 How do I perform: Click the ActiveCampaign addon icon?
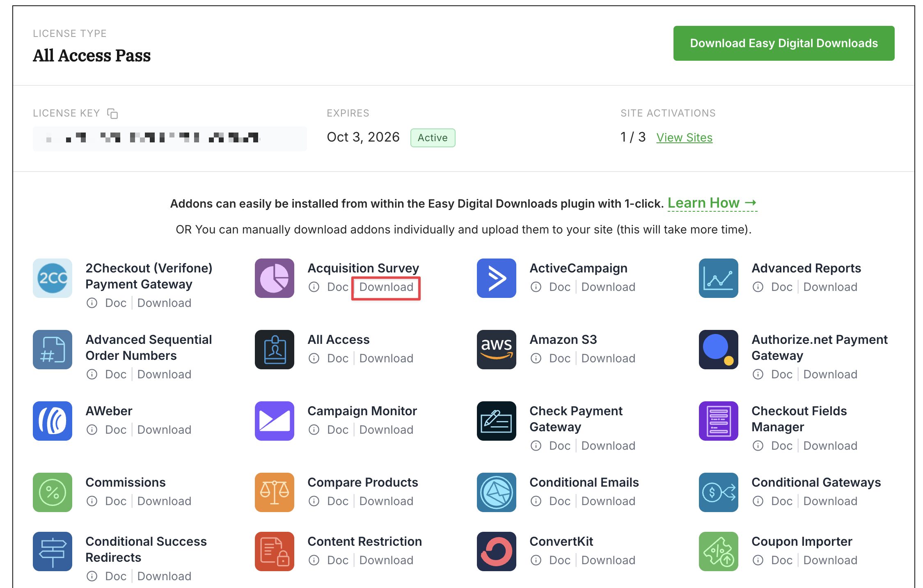click(x=497, y=278)
